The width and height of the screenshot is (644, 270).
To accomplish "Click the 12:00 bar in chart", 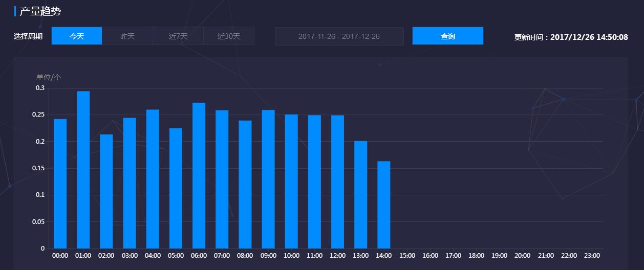I will (x=337, y=182).
